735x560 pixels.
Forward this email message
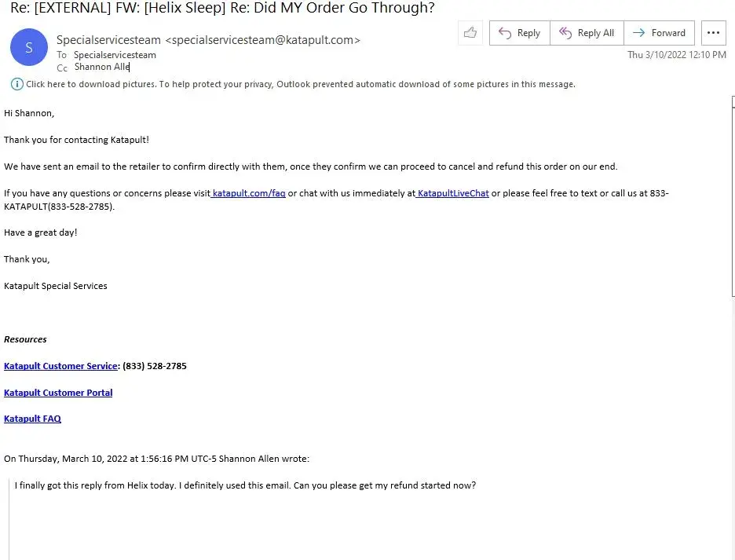pos(660,33)
